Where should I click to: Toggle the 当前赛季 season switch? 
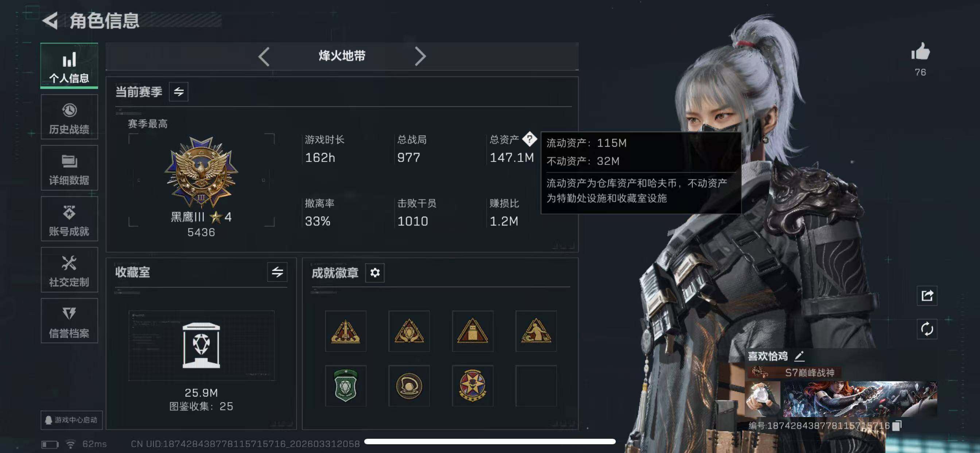click(178, 92)
